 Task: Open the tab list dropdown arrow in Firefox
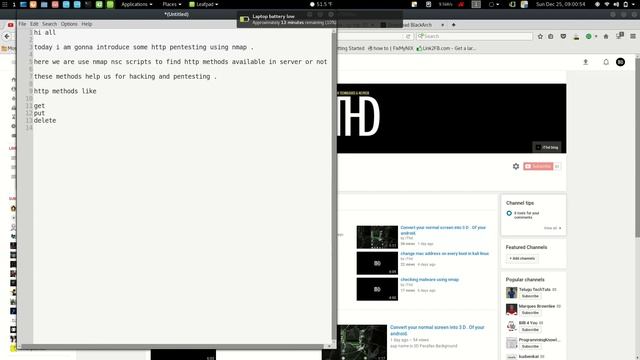click(x=442, y=25)
